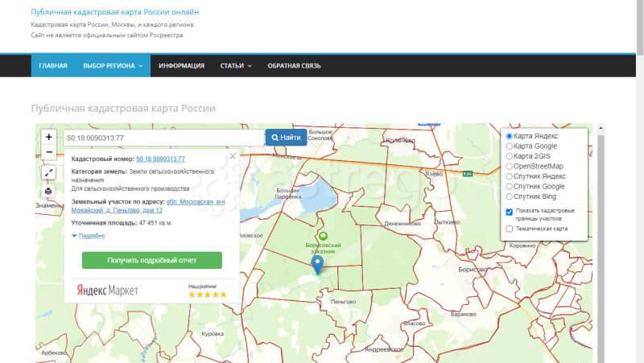644x363 pixels.
Task: Select Спутник Яндекс map layer
Action: point(510,175)
